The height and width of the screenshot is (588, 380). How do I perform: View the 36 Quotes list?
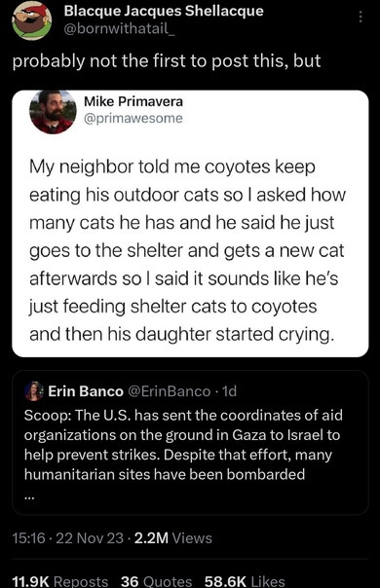(x=156, y=581)
